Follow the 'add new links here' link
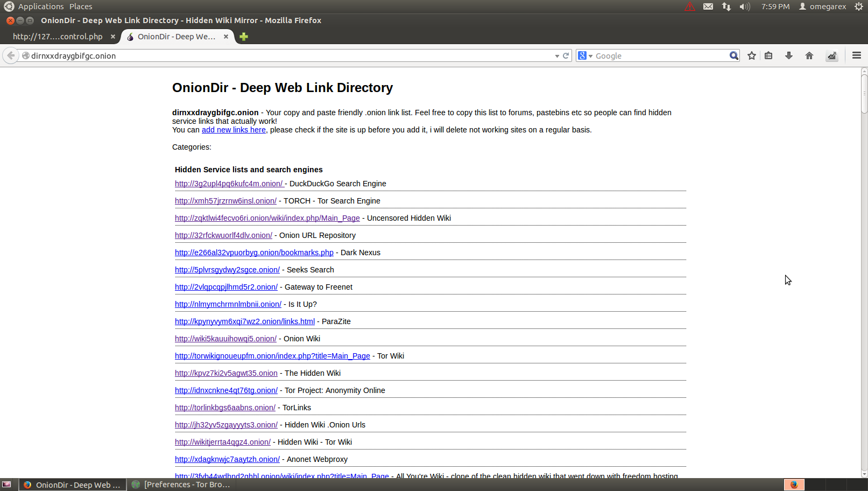 point(234,130)
